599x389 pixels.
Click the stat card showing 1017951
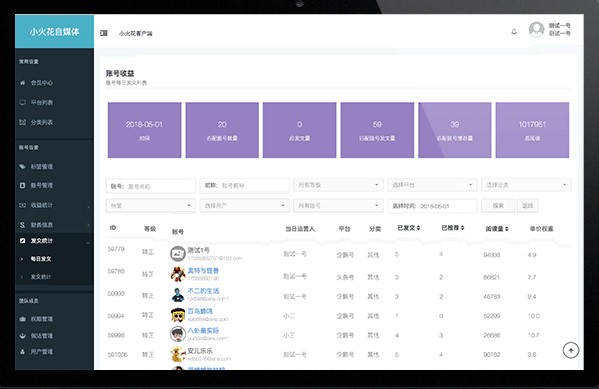pos(532,130)
